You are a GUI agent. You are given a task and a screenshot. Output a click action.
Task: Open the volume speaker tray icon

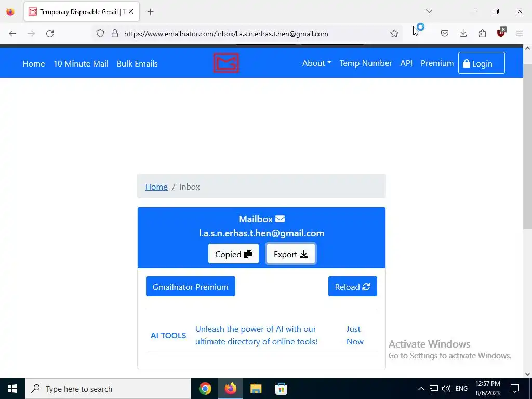click(446, 389)
